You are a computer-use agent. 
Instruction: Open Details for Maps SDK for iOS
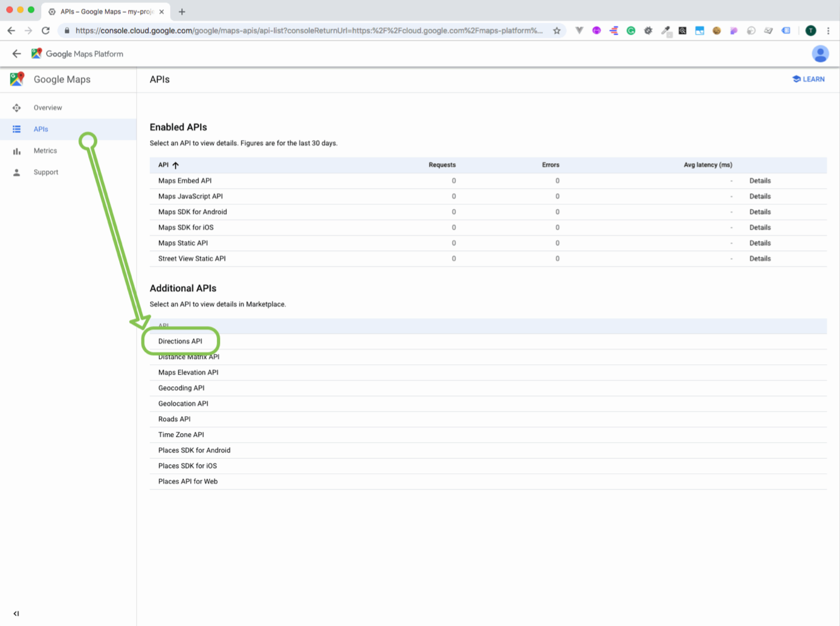[x=760, y=228]
